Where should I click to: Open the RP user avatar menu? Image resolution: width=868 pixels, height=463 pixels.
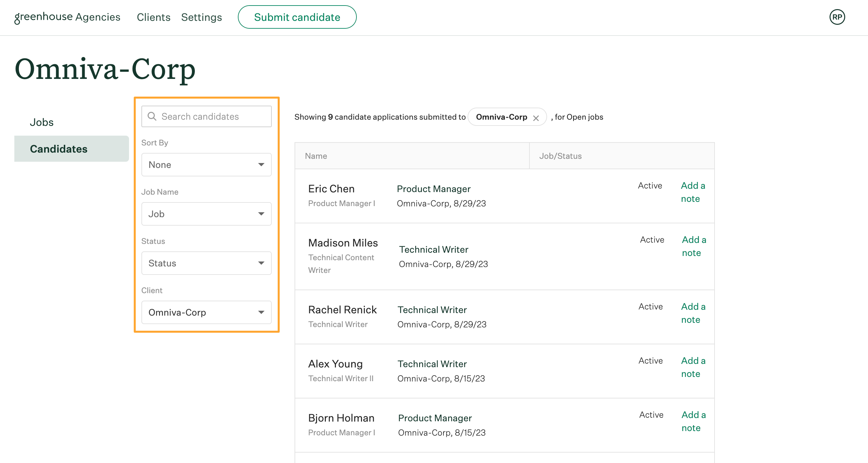(x=837, y=17)
